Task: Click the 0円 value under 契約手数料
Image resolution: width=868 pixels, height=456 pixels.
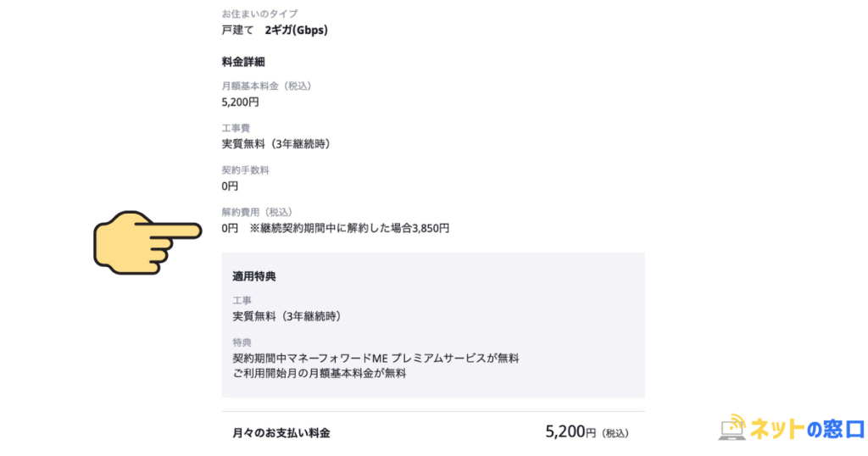Action: pyautogui.click(x=230, y=186)
